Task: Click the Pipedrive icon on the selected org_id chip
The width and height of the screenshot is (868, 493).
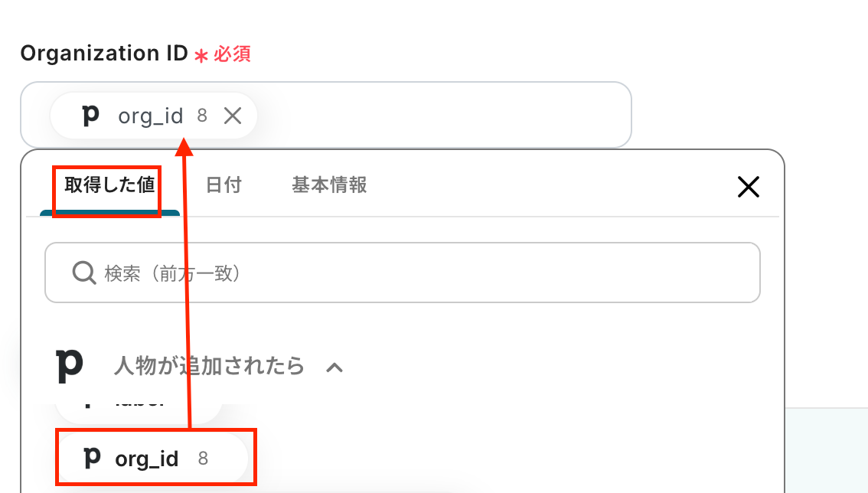Action: (x=91, y=116)
